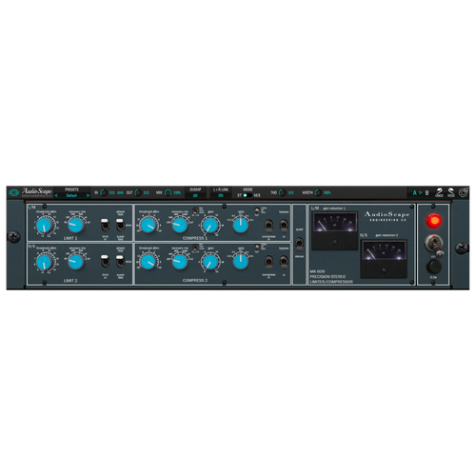Click the COMPRESS 2 ratio knob
476x476 pixels.
(241, 262)
